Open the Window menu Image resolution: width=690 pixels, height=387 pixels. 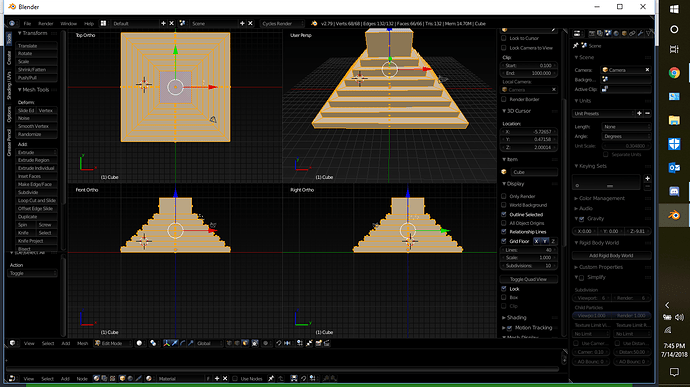click(68, 23)
